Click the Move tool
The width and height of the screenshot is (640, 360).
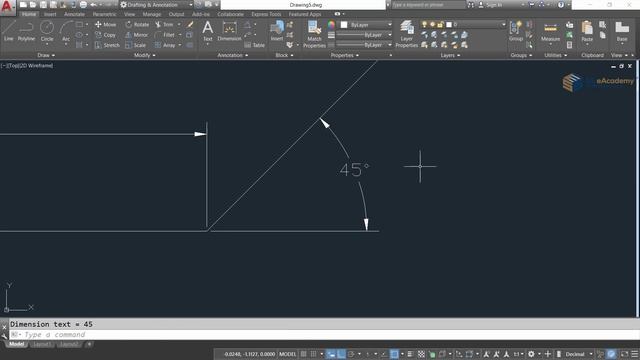[x=106, y=24]
